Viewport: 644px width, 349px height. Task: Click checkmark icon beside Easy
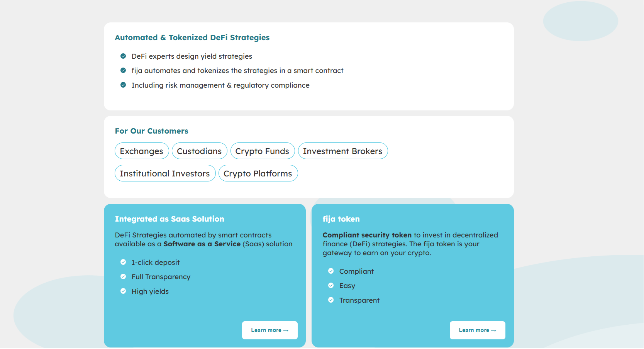click(331, 285)
